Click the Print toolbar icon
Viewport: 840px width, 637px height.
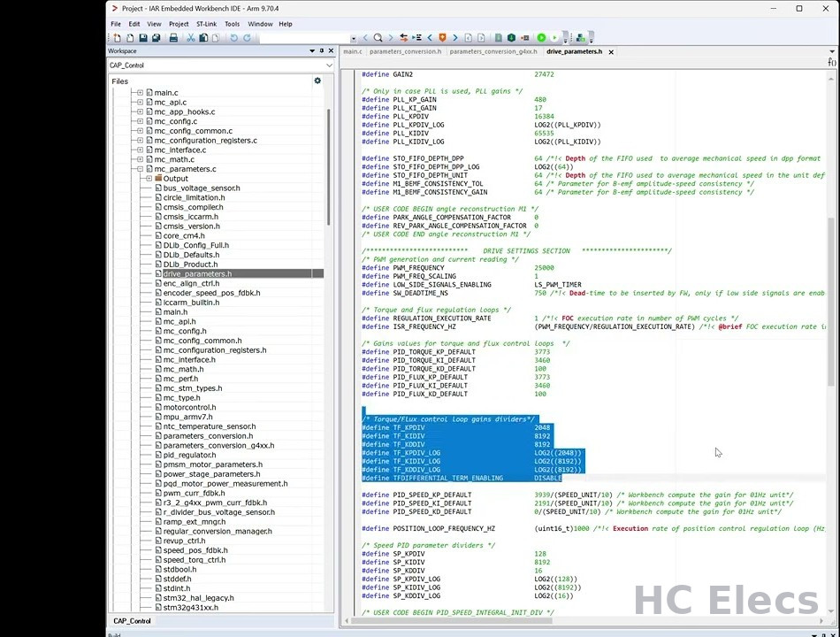[173, 37]
